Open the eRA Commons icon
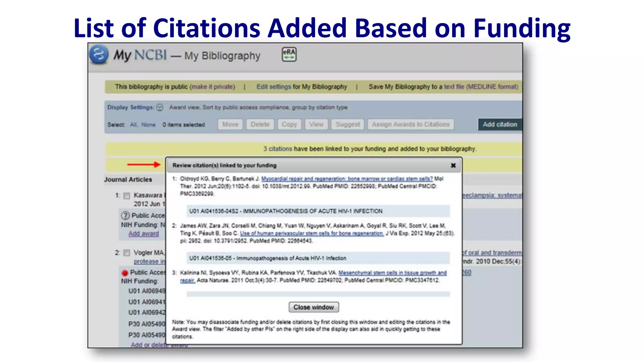The height and width of the screenshot is (362, 644). pos(289,54)
